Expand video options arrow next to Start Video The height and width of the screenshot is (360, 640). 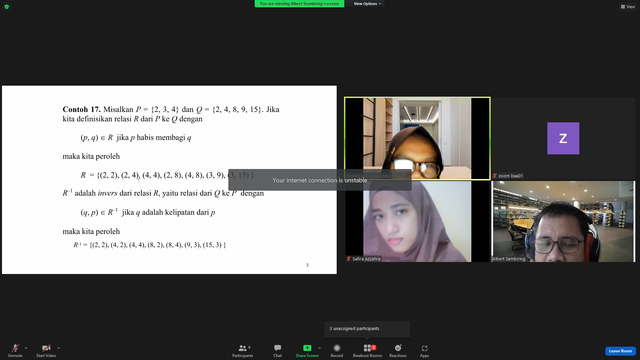(58, 348)
